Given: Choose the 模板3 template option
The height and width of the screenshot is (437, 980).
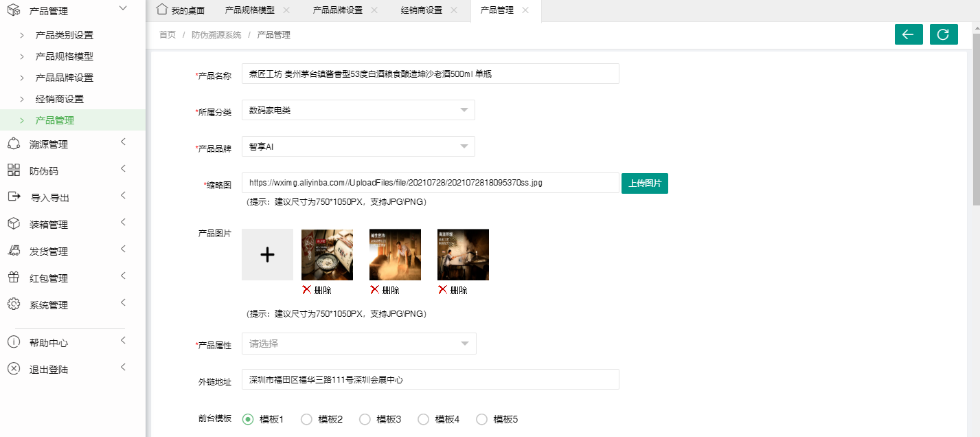Looking at the screenshot, I should pyautogui.click(x=365, y=419).
